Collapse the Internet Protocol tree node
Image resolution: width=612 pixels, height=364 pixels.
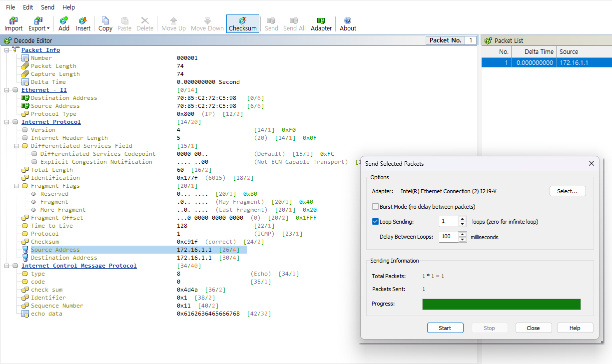pos(7,122)
